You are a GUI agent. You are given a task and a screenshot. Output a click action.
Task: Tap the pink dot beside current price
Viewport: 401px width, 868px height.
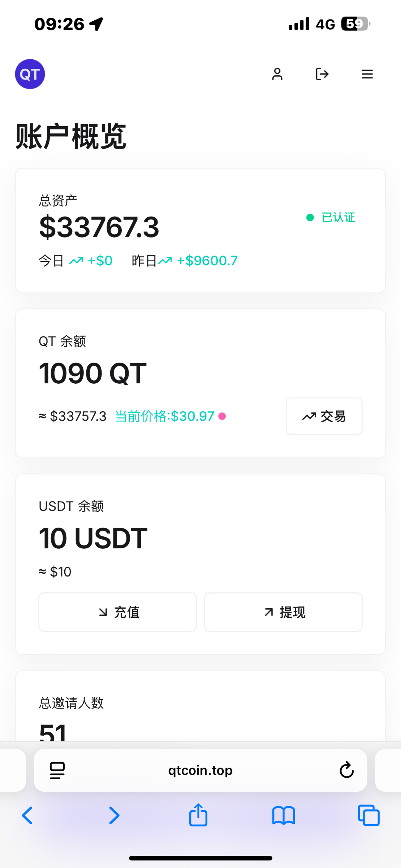tap(222, 416)
